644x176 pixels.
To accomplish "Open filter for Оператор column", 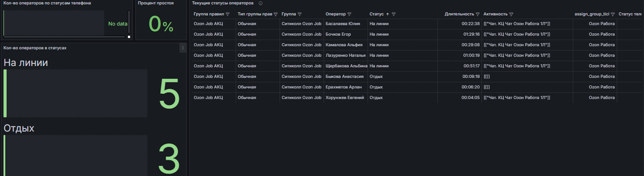I will tap(349, 14).
